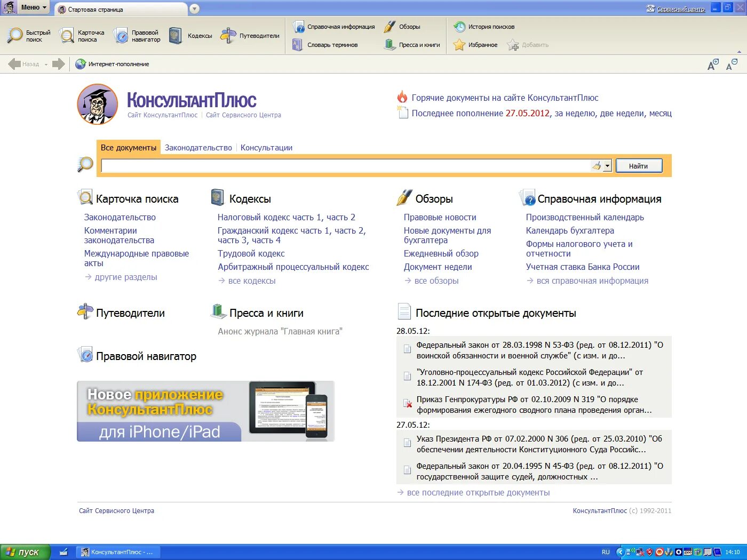Select the Стартовая страница tab
This screenshot has width=747, height=560.
click(120, 9)
